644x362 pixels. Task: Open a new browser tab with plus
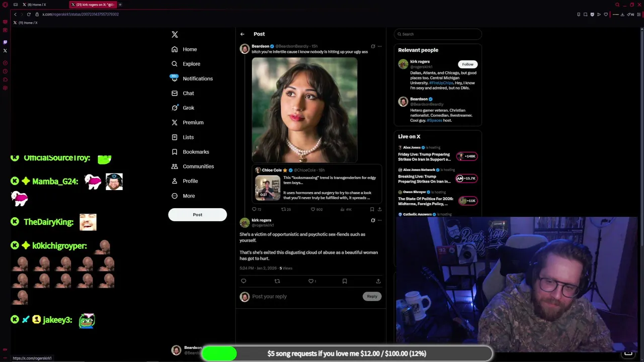120,5
